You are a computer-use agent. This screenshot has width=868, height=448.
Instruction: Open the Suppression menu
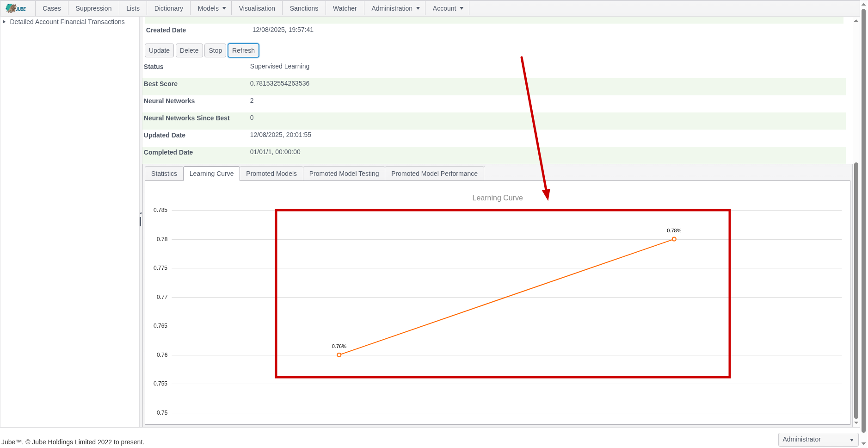tap(93, 8)
